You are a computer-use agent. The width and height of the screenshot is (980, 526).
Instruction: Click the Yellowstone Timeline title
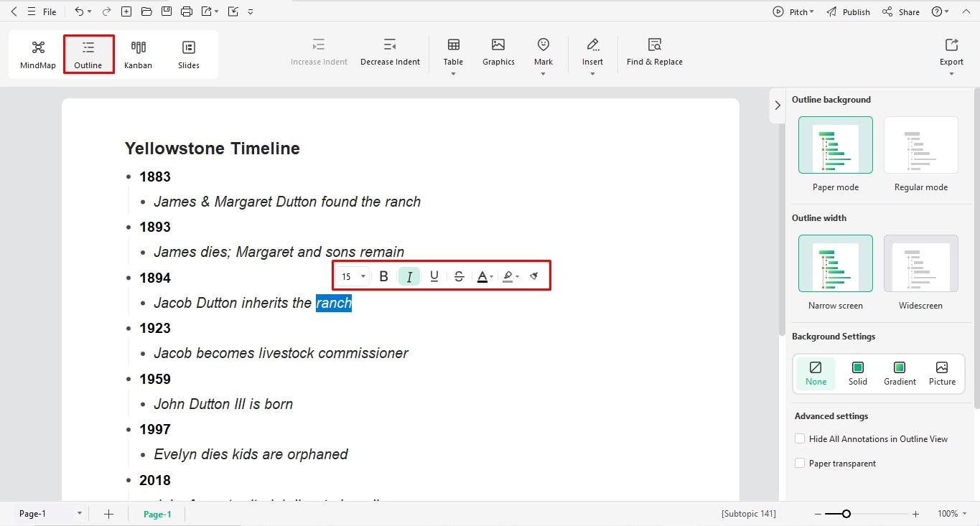coord(213,149)
